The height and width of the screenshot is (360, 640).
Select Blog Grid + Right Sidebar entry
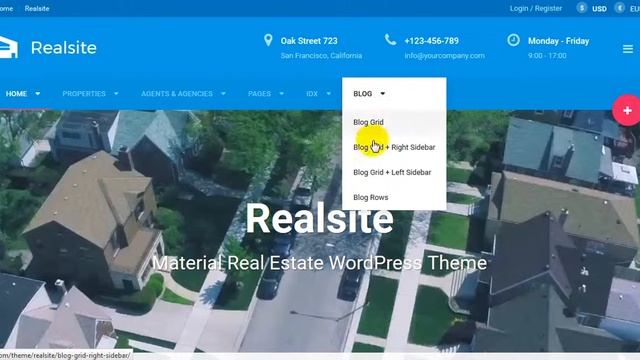click(394, 147)
